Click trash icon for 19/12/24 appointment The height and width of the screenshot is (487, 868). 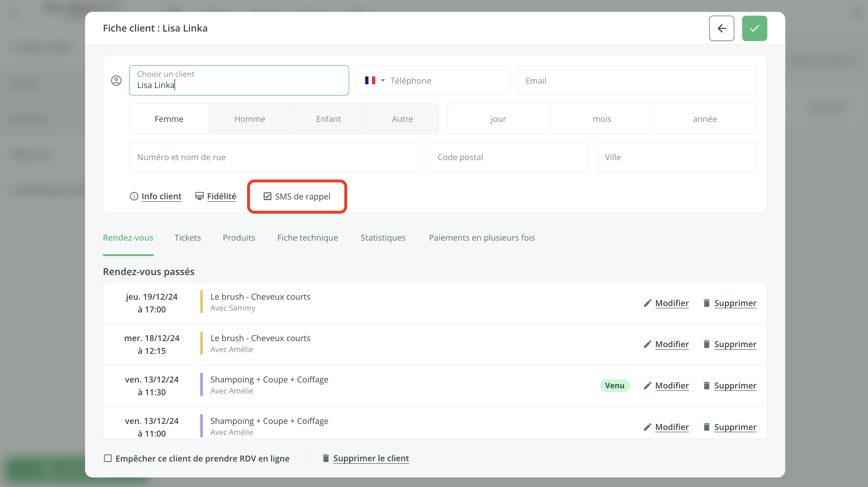coord(707,303)
